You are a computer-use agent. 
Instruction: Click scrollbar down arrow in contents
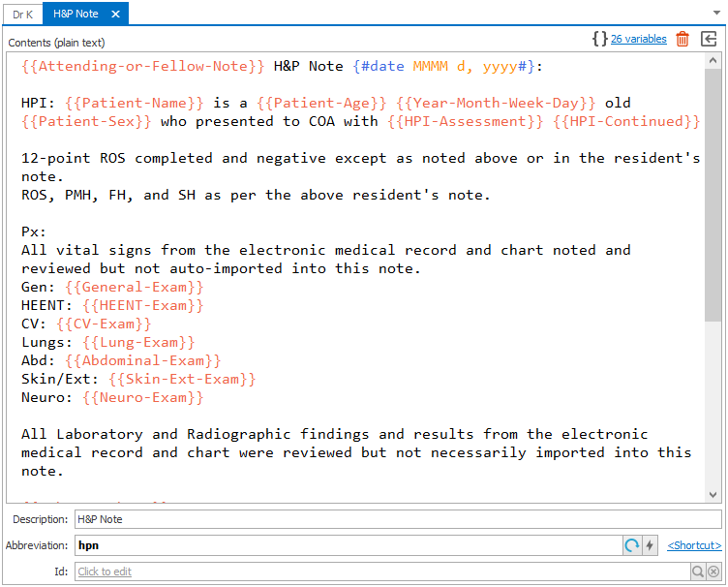(713, 495)
